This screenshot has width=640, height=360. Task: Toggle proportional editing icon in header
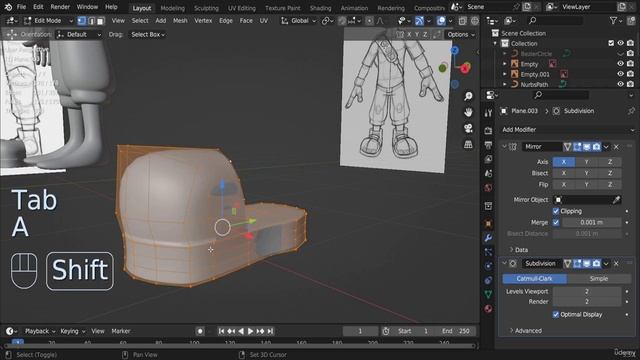tap(369, 20)
